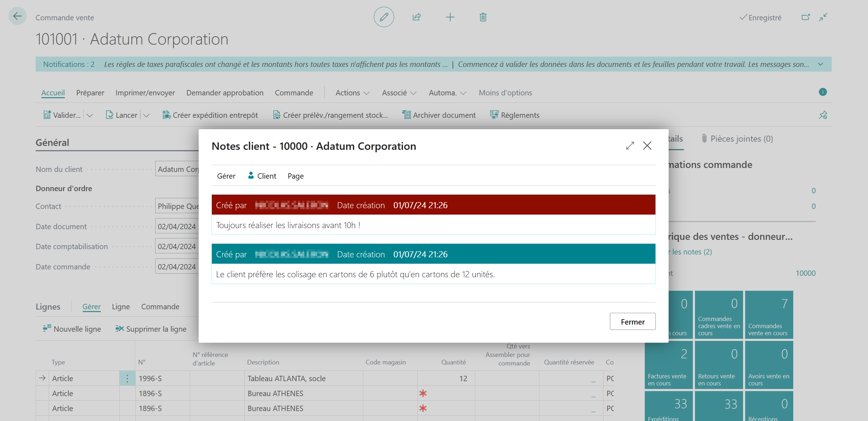Screen dimensions: 868x421
Task: Click the notes (2) link
Action: click(x=691, y=252)
